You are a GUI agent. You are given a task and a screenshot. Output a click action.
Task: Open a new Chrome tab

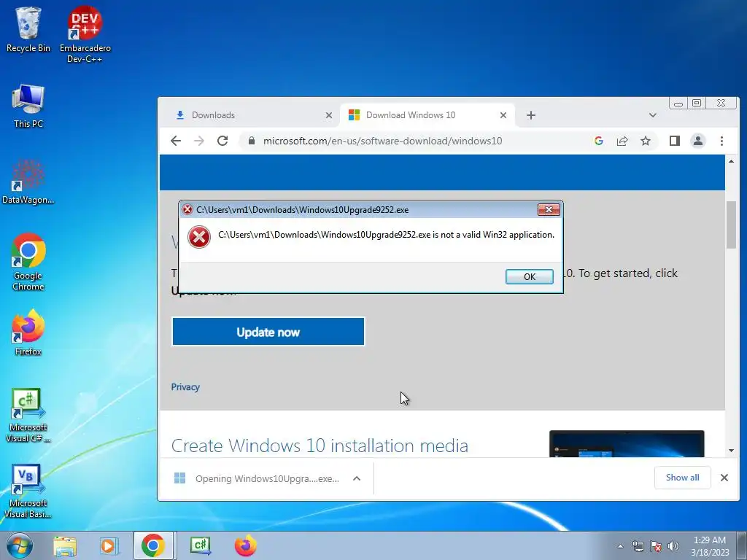(x=531, y=115)
